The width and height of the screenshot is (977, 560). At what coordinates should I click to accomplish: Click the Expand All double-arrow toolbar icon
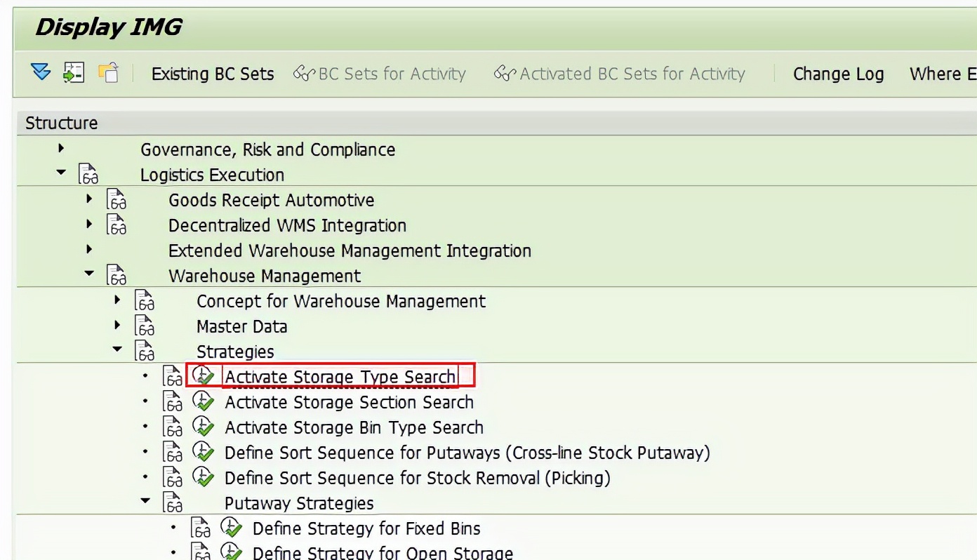(41, 72)
